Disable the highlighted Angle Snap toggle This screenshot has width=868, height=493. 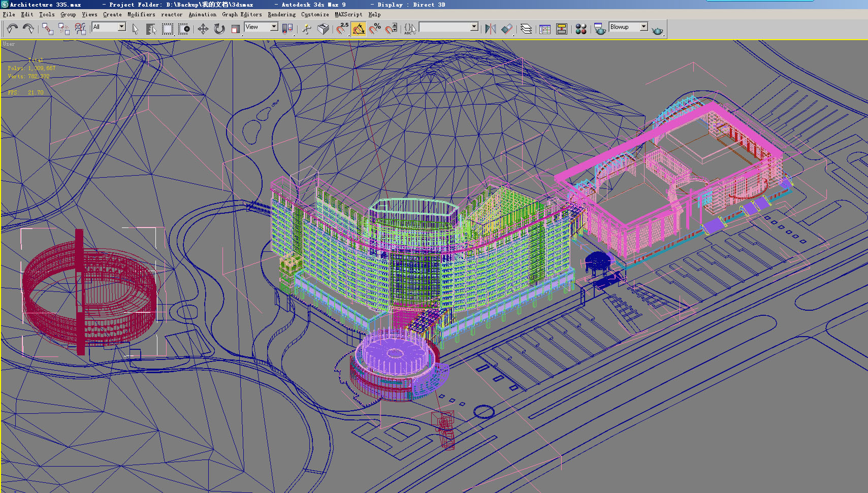click(359, 29)
